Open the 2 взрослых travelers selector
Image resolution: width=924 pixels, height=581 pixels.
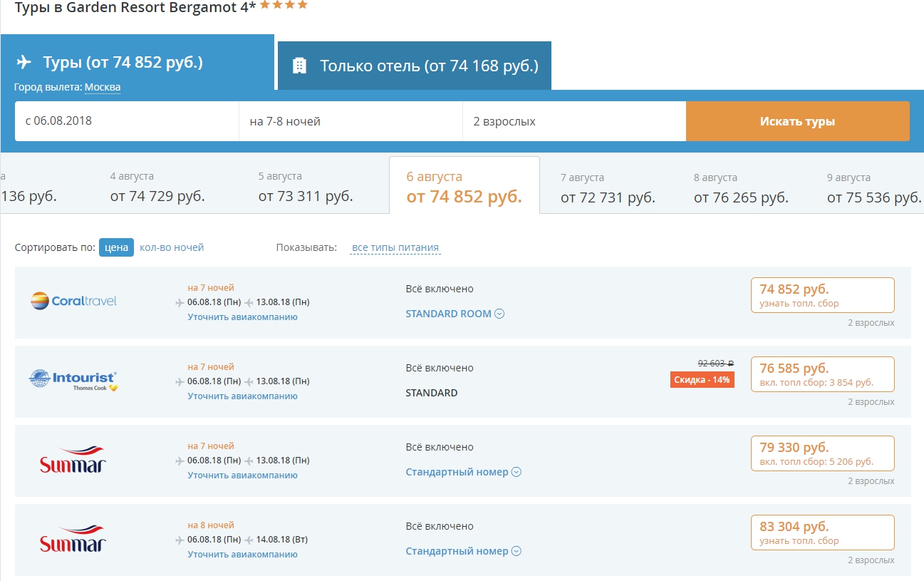click(x=574, y=121)
